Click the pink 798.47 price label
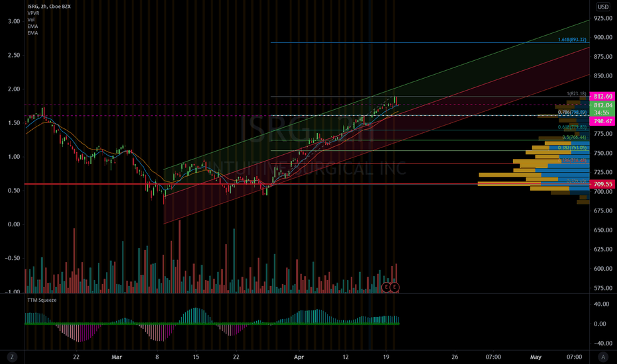The image size is (617, 364). tap(602, 121)
